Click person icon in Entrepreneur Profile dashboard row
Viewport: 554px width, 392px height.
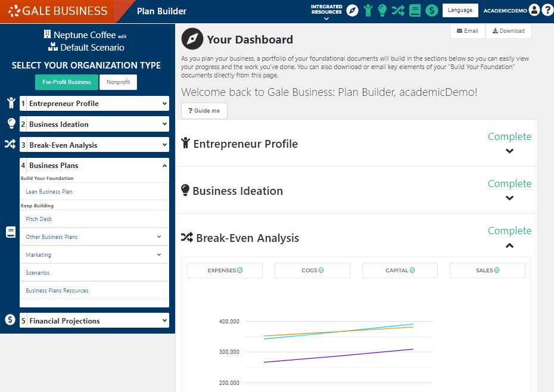[x=185, y=143]
